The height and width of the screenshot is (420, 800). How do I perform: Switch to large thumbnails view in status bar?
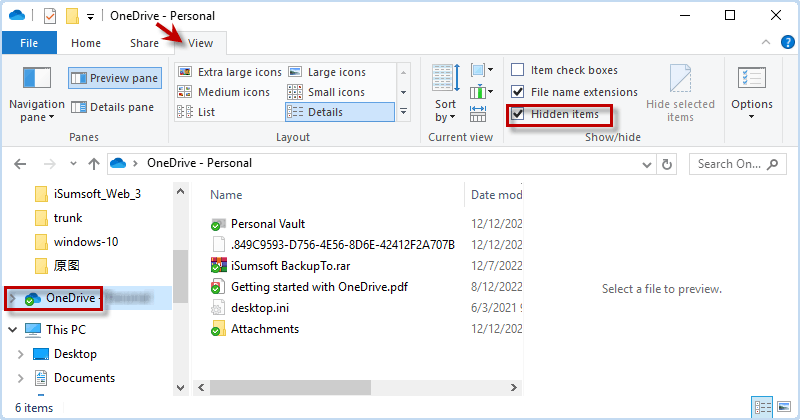(x=784, y=407)
